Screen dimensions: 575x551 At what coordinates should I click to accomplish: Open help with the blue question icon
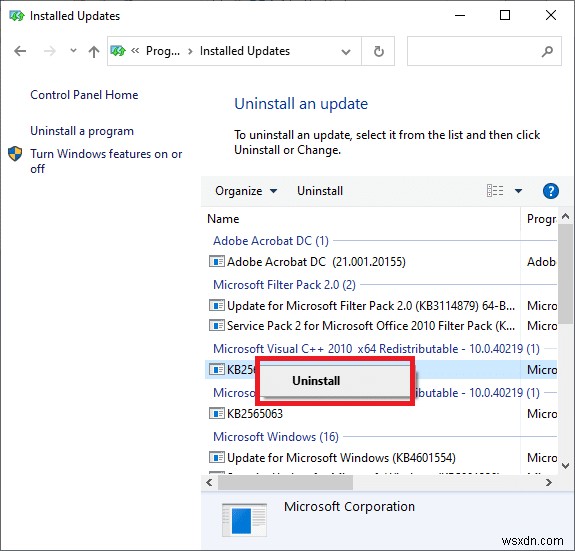point(550,191)
